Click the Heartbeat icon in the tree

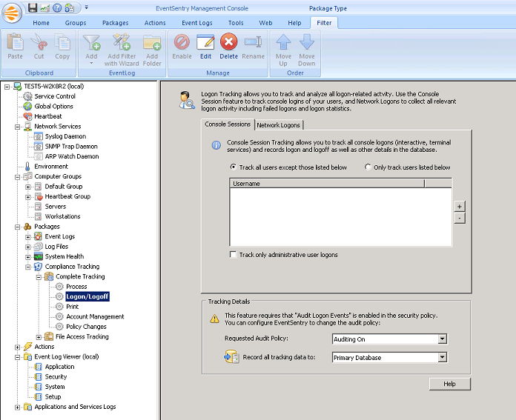[27, 116]
